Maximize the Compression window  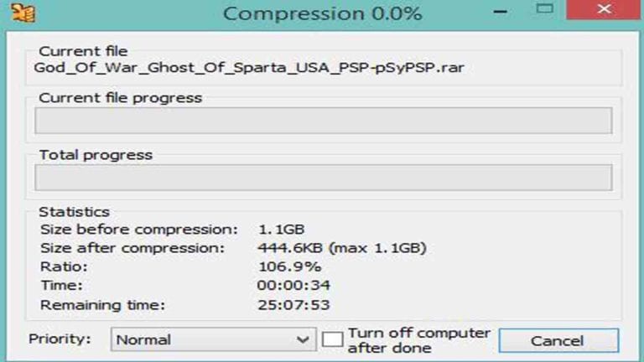544,8
